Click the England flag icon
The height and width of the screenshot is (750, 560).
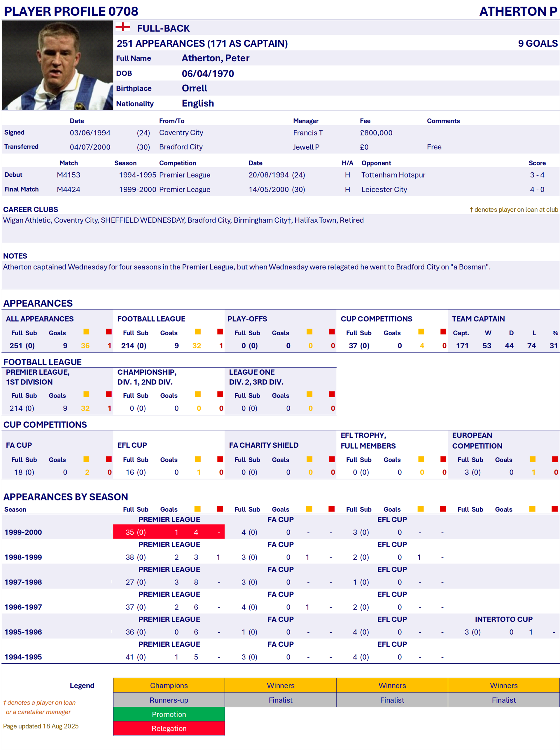click(x=123, y=27)
